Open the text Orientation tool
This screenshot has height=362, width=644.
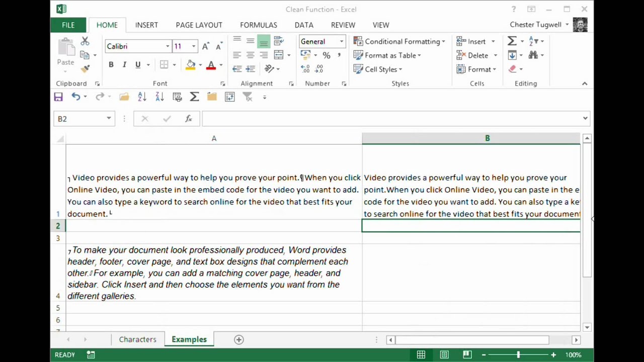click(269, 68)
